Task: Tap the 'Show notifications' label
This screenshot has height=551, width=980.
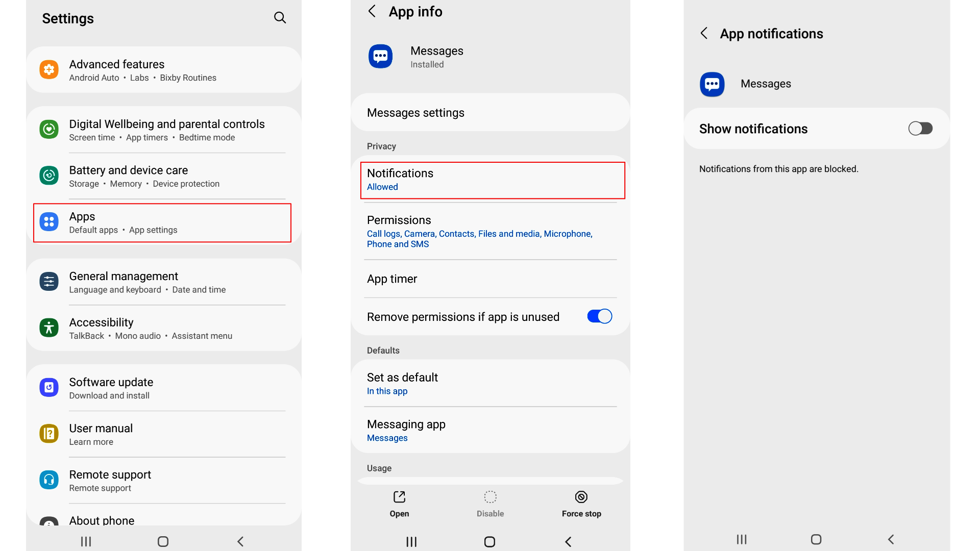Action: (753, 129)
